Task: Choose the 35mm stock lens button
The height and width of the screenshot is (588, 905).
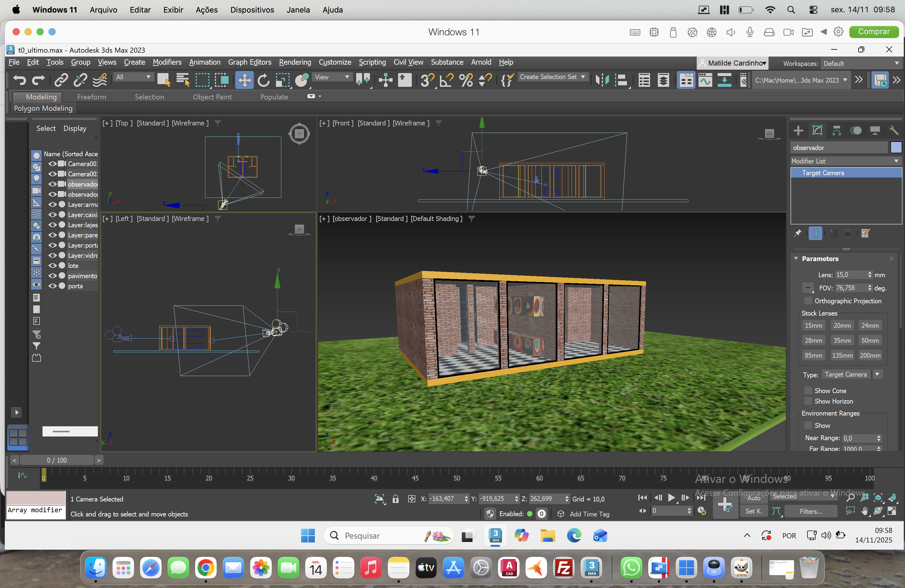Action: [842, 340]
